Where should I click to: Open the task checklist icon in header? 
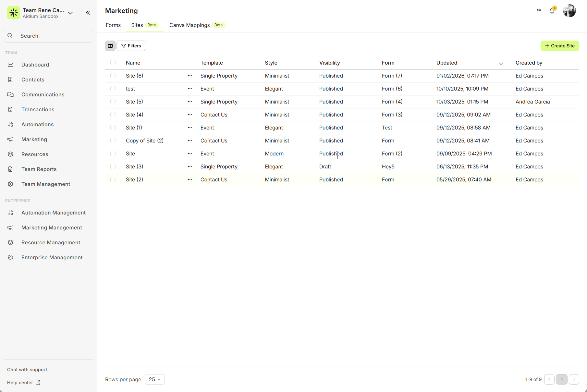coord(539,11)
